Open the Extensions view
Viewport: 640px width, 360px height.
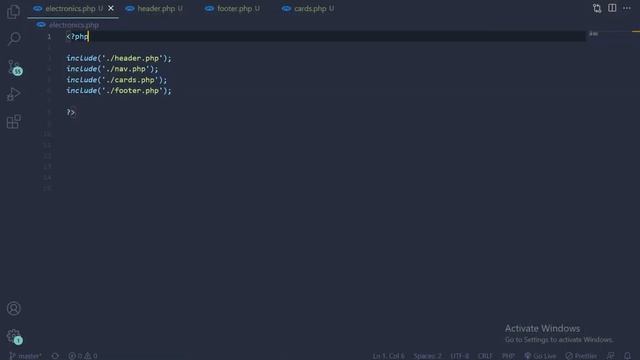[x=13, y=122]
